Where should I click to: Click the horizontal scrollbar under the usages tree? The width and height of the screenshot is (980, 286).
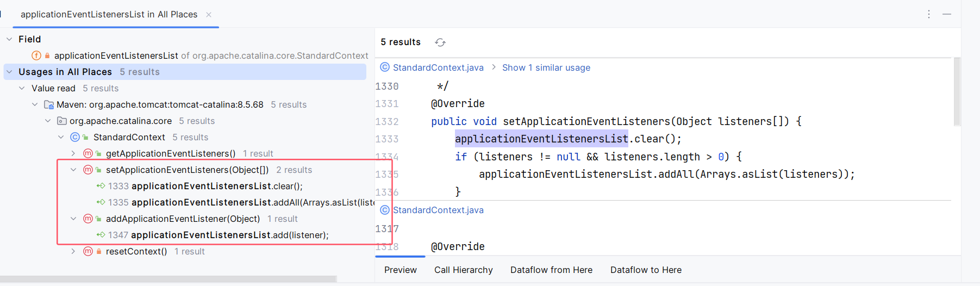pos(168,279)
